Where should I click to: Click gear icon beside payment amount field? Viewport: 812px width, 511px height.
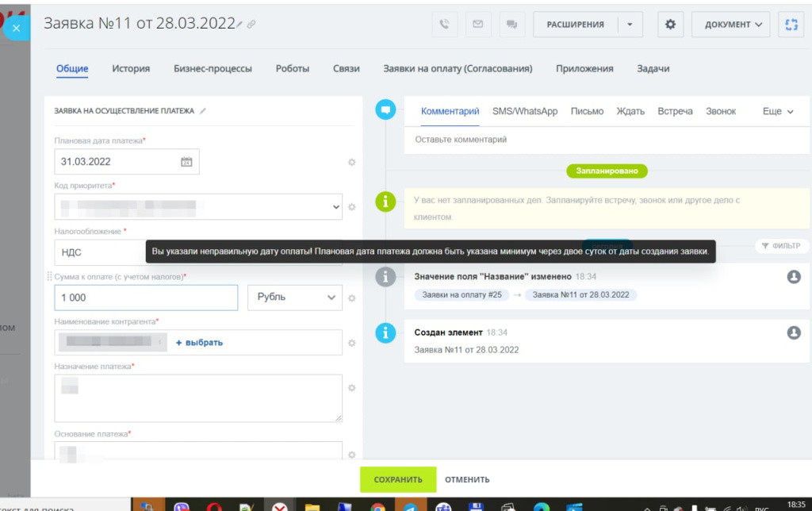pos(352,298)
